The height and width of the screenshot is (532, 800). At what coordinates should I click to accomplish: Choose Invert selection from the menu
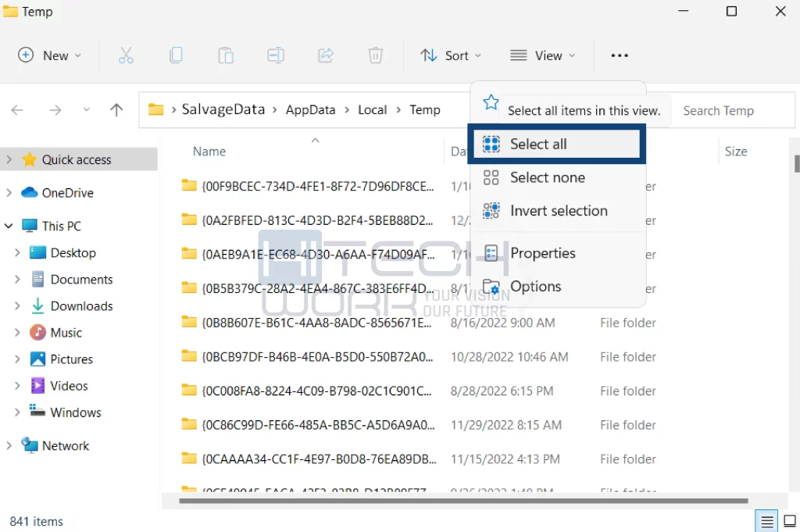click(x=556, y=211)
